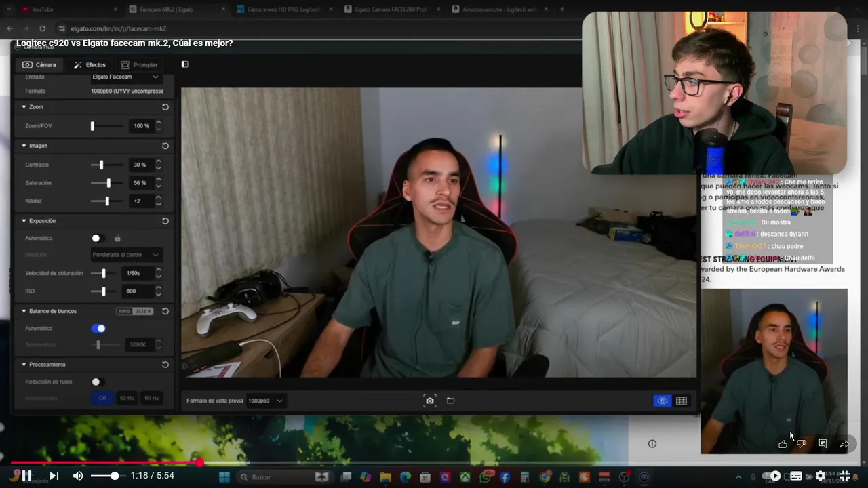This screenshot has height=488, width=868.
Task: Open the captures folder icon
Action: click(x=450, y=401)
